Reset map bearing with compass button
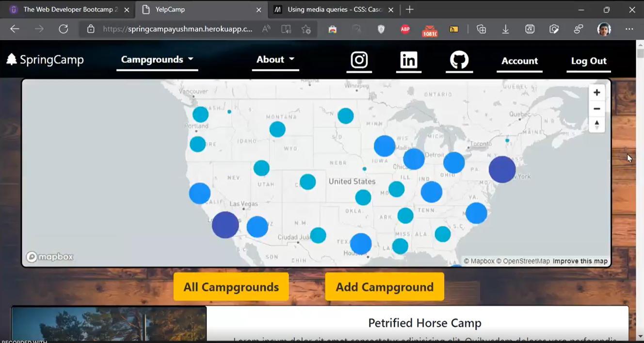 point(596,125)
